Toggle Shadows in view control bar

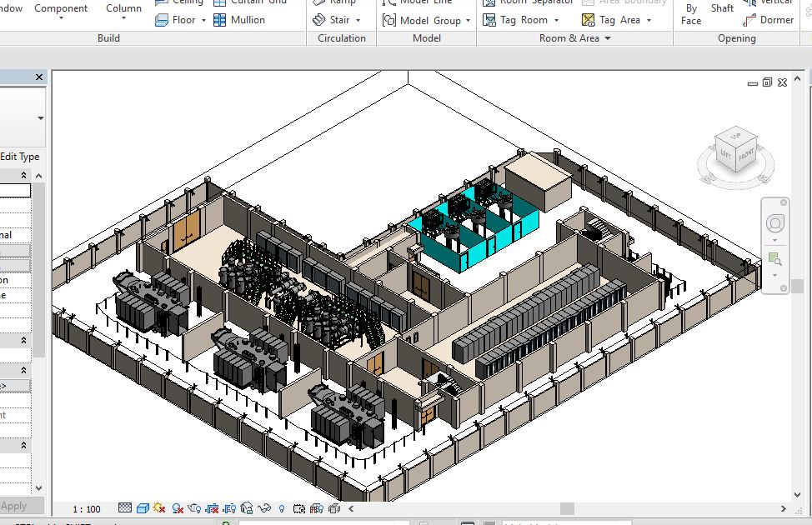[177, 508]
